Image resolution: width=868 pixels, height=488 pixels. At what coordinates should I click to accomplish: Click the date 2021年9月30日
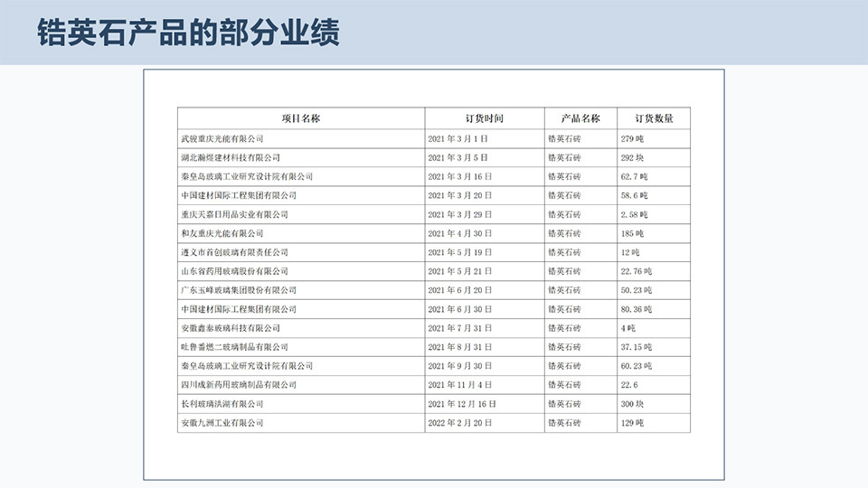pyautogui.click(x=460, y=366)
